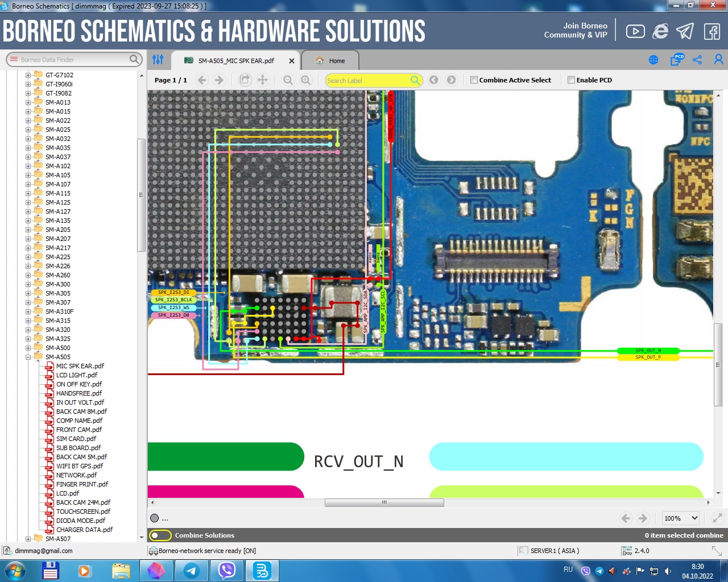Open the Telegram paper plane icon in header
The image size is (728, 582).
pos(685,31)
